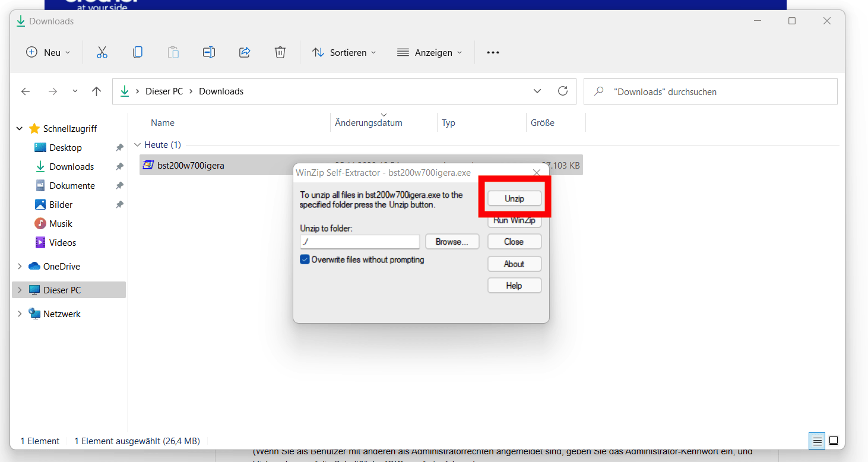
Task: Click the Unzip to folder text field
Action: point(360,242)
